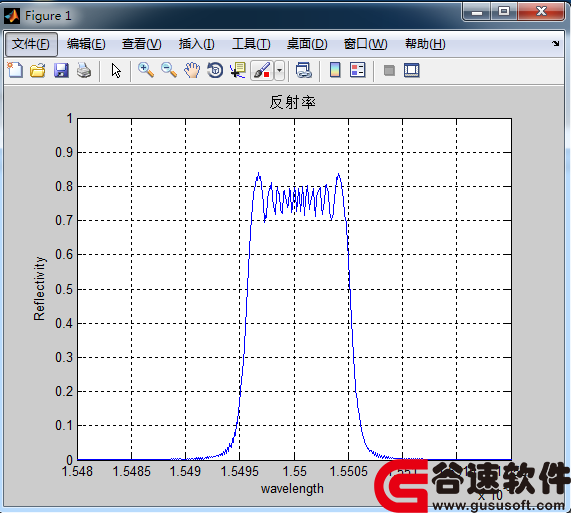Create a new figure with the toolbar icon
Image resolution: width=571 pixels, height=513 pixels.
click(x=15, y=70)
